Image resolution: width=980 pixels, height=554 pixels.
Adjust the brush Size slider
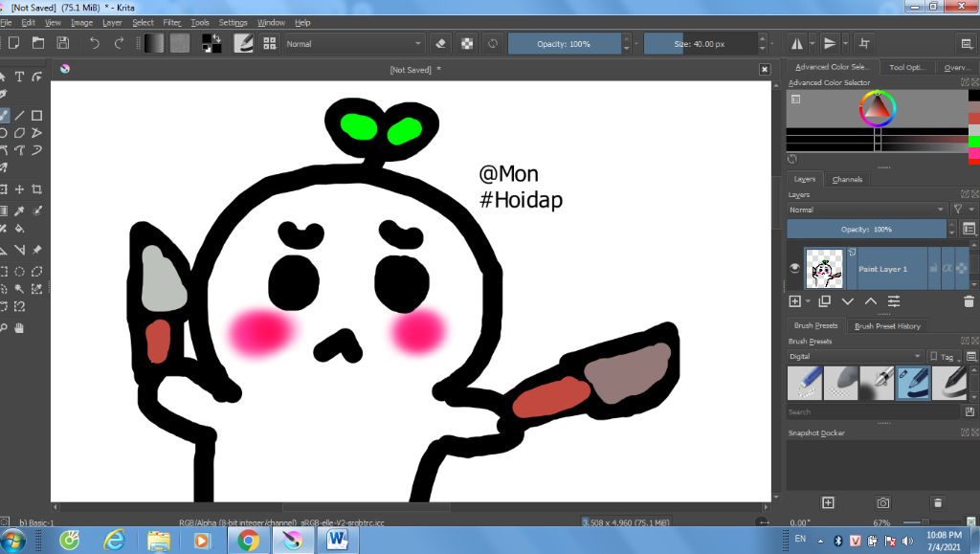click(x=700, y=44)
